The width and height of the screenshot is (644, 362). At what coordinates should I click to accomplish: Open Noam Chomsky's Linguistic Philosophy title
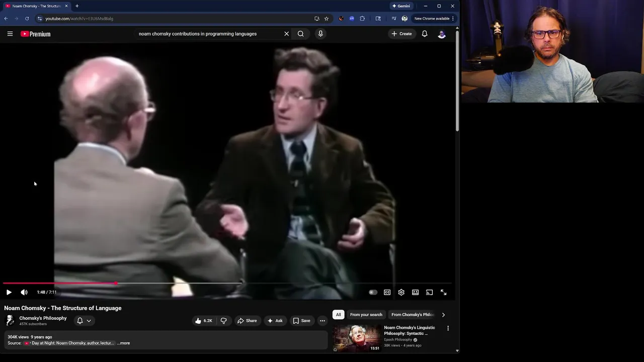410,330
